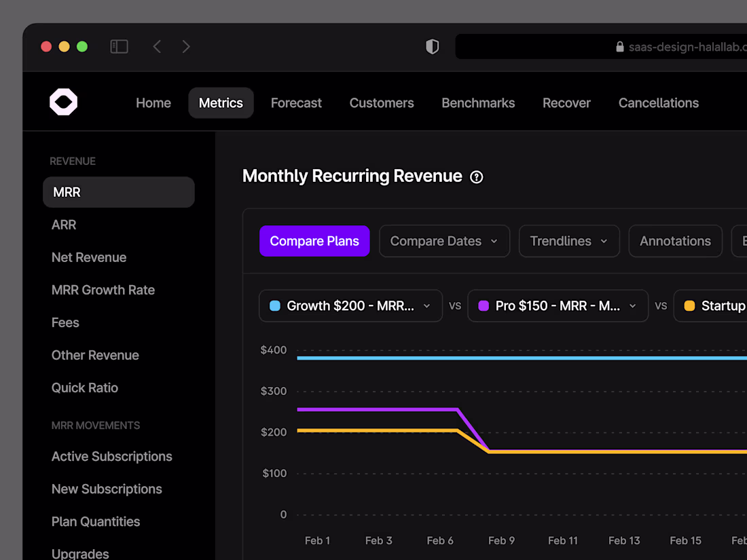This screenshot has height=560, width=747.
Task: Click the purple dot beside the Pro $150 plan
Action: click(x=483, y=305)
